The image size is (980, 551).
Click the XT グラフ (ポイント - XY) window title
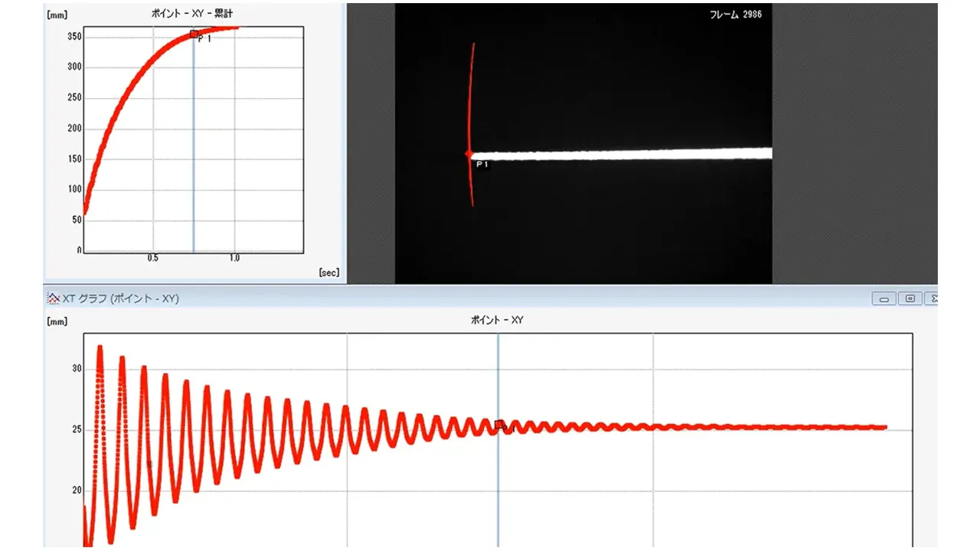120,298
